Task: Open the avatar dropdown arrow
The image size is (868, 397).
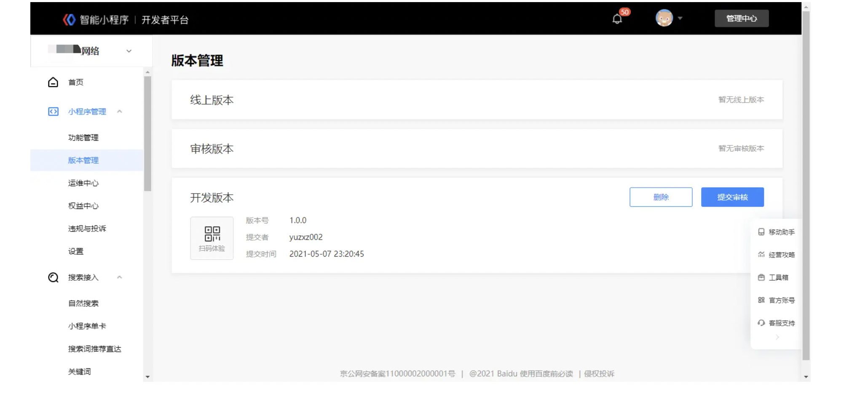Action: [680, 19]
